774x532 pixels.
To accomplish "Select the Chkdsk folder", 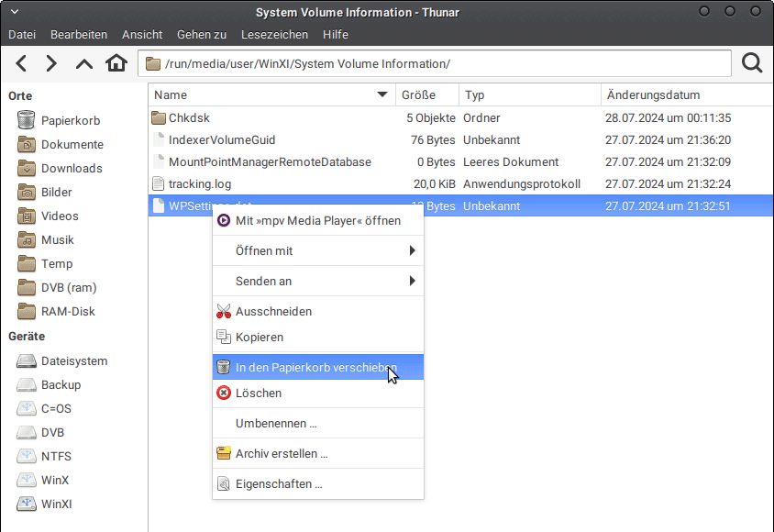I will point(180,118).
